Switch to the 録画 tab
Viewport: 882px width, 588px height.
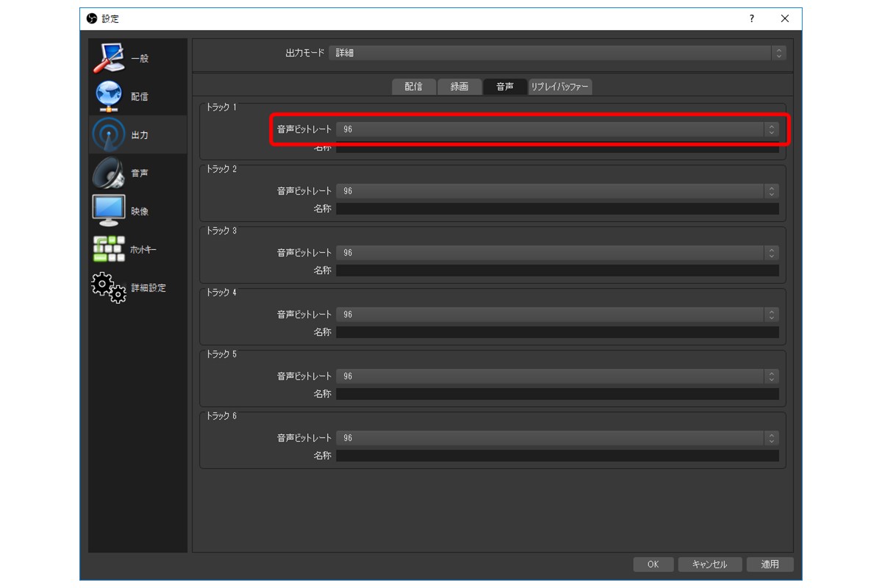[459, 87]
